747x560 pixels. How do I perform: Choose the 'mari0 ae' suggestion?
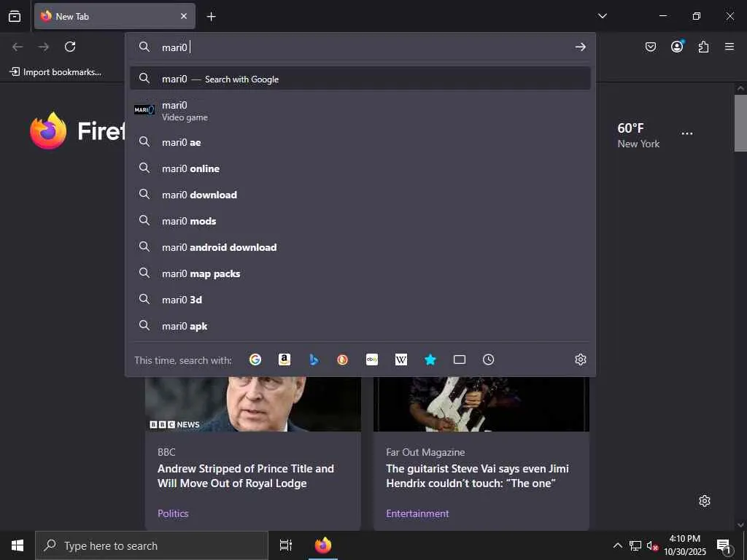[360, 142]
